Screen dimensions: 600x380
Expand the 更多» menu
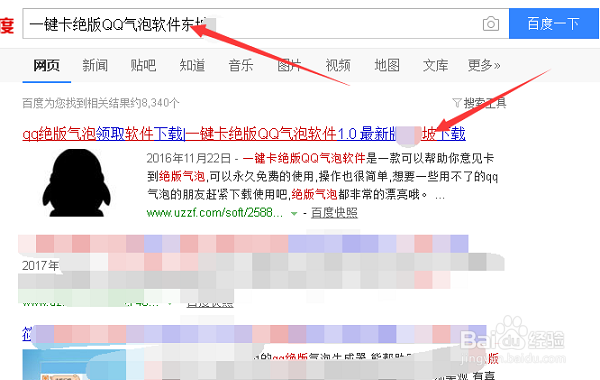pos(484,65)
